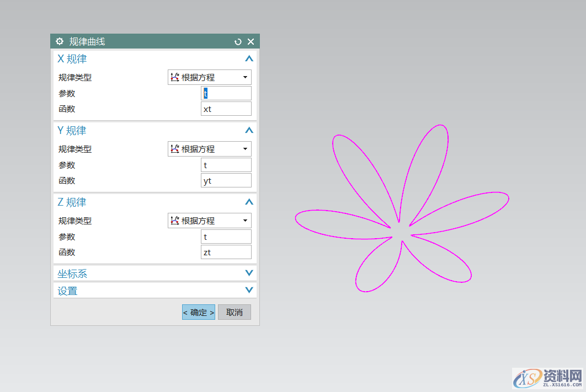
Task: Close the 规律曲线 dialog with the X
Action: tap(251, 41)
